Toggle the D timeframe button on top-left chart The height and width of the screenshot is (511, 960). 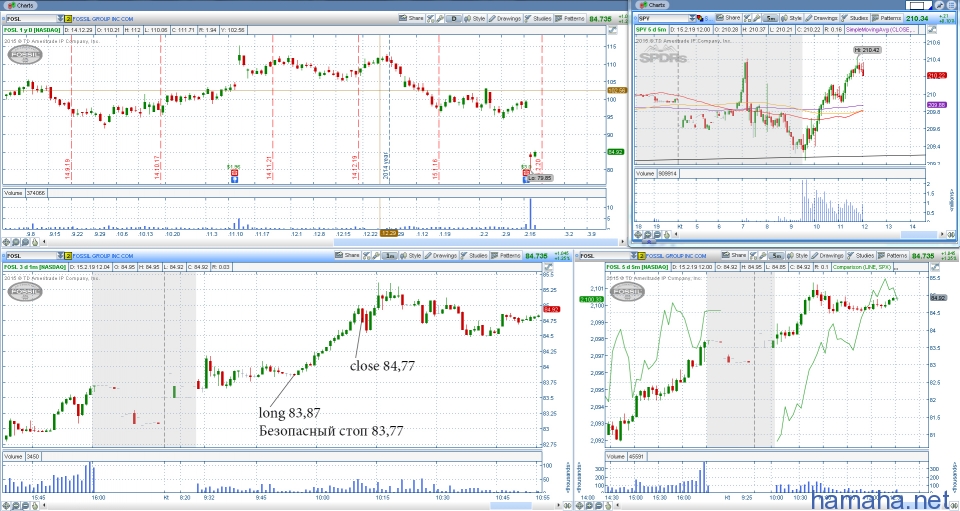click(452, 18)
